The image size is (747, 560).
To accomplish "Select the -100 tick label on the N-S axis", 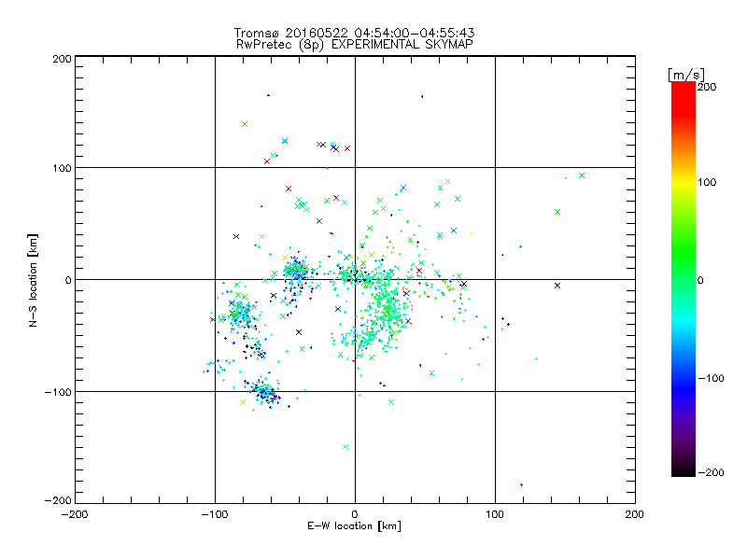I will [58, 392].
